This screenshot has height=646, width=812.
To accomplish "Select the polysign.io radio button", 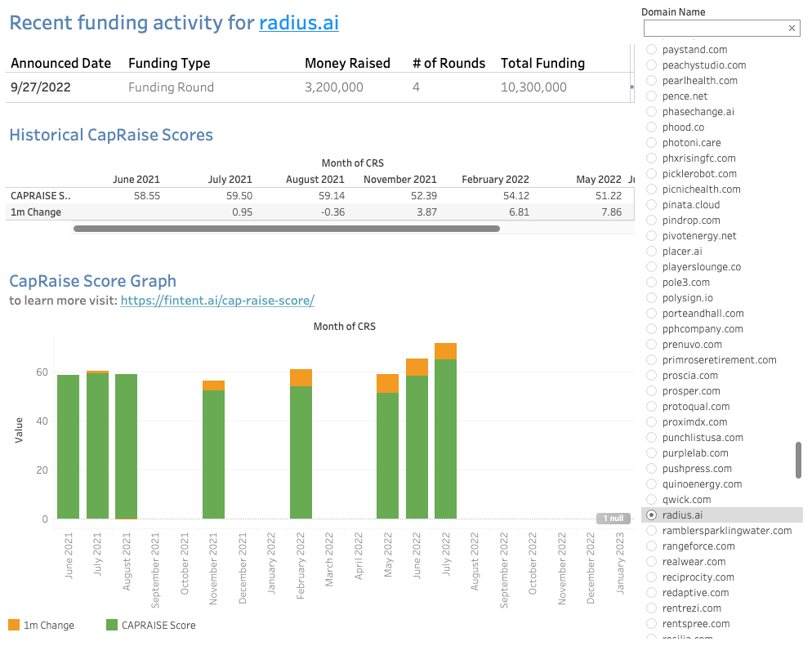I will 651,297.
